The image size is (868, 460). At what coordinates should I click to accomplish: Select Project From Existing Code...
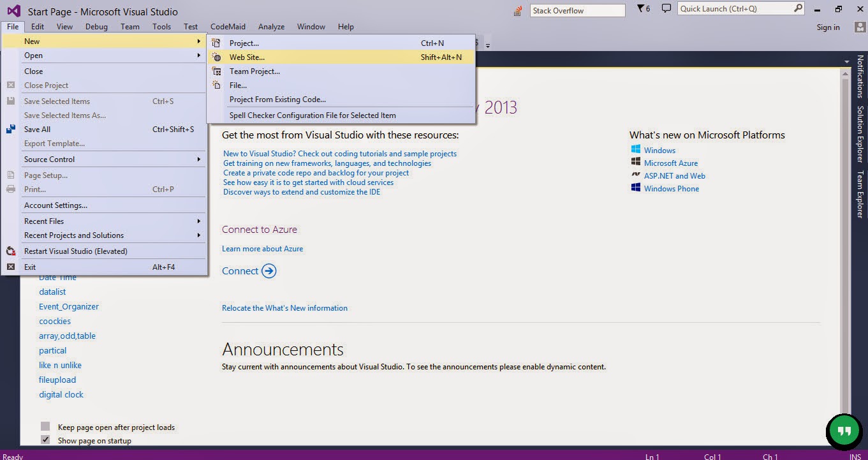coord(341,99)
